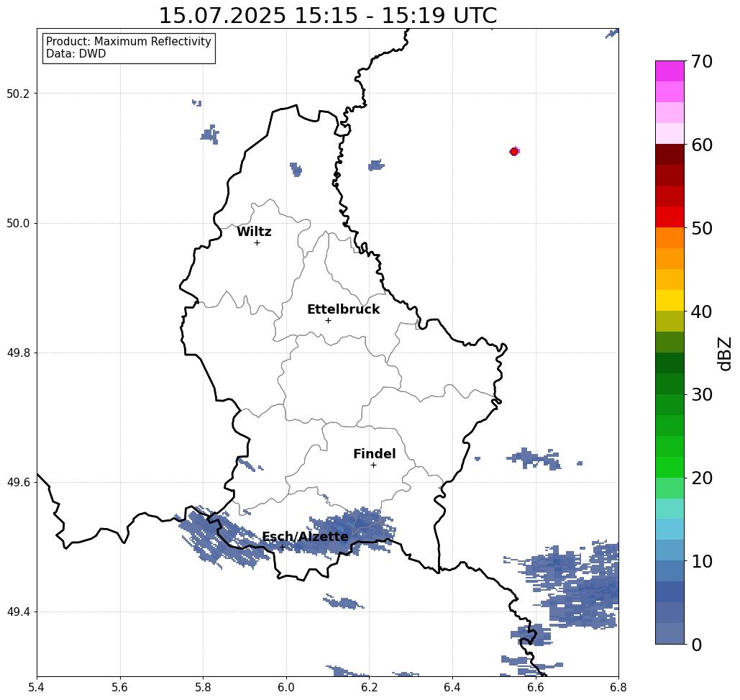Click the red high-reflectivity dot on the map
Viewport: 740px width, 700px height.
tap(514, 152)
